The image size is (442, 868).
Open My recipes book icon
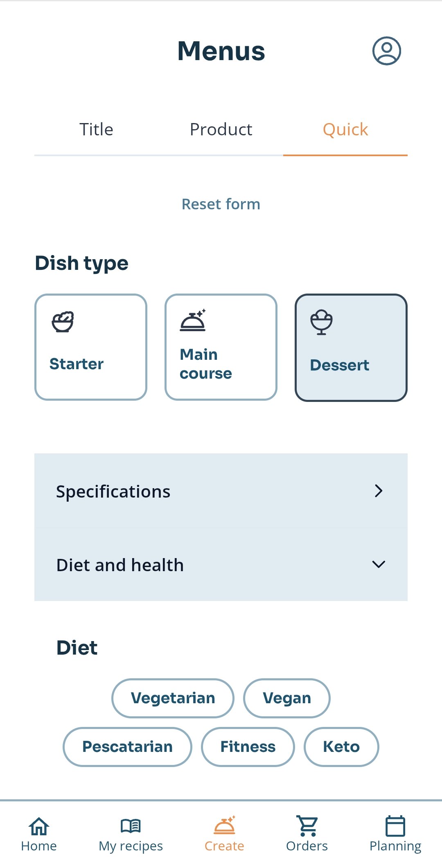pyautogui.click(x=131, y=826)
